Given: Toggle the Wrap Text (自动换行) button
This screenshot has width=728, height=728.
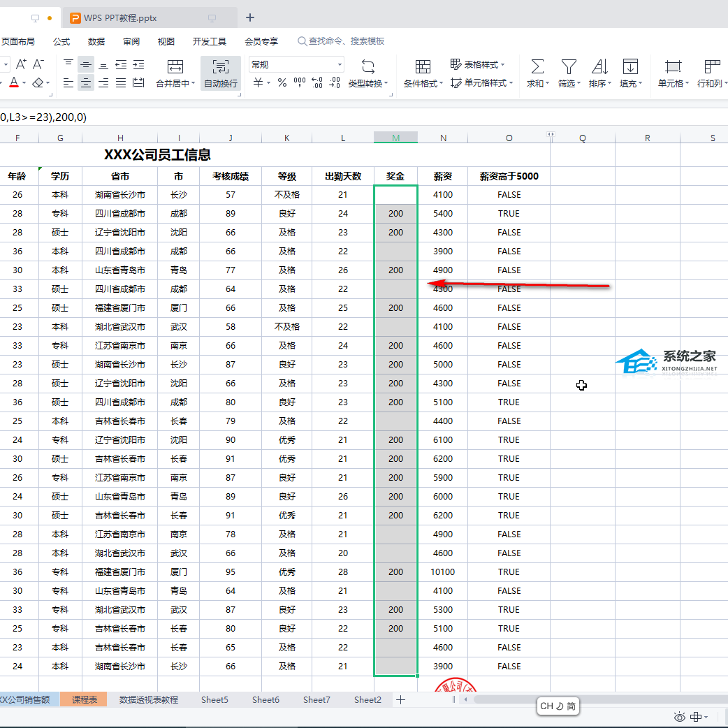Looking at the screenshot, I should (x=221, y=66).
